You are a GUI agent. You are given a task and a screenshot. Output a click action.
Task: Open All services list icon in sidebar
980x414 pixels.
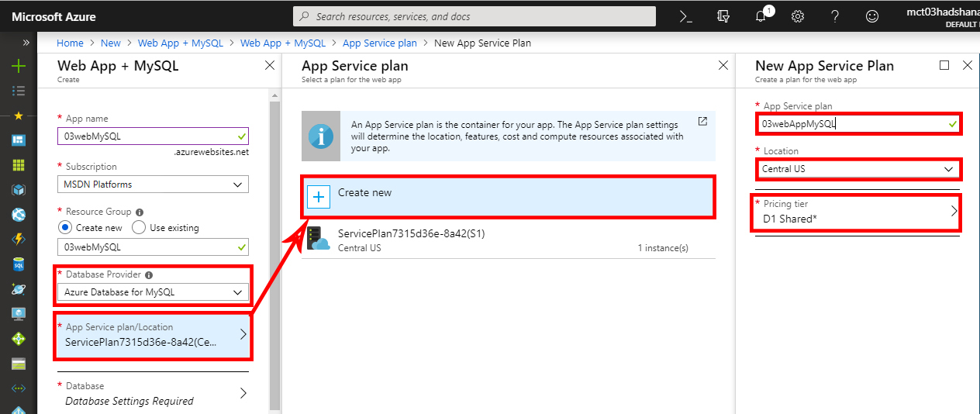coord(19,91)
